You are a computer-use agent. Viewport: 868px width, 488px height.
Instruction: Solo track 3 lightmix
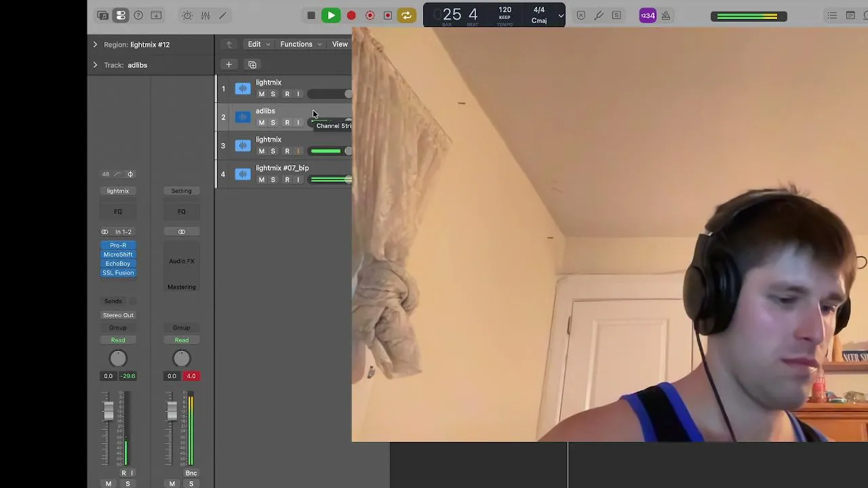273,151
